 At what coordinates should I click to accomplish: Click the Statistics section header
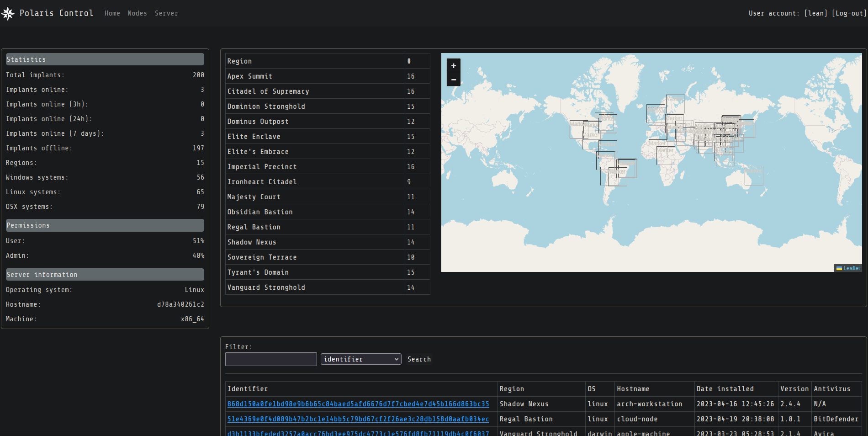(x=105, y=59)
